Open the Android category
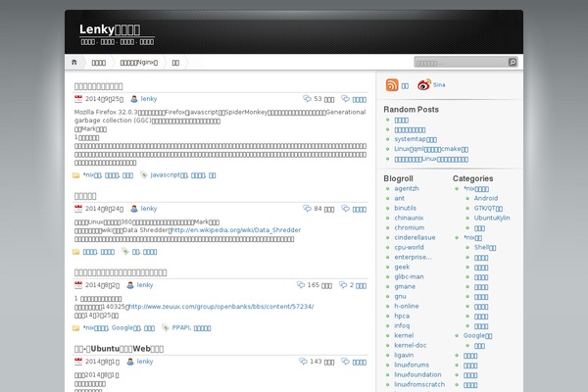 coord(486,198)
